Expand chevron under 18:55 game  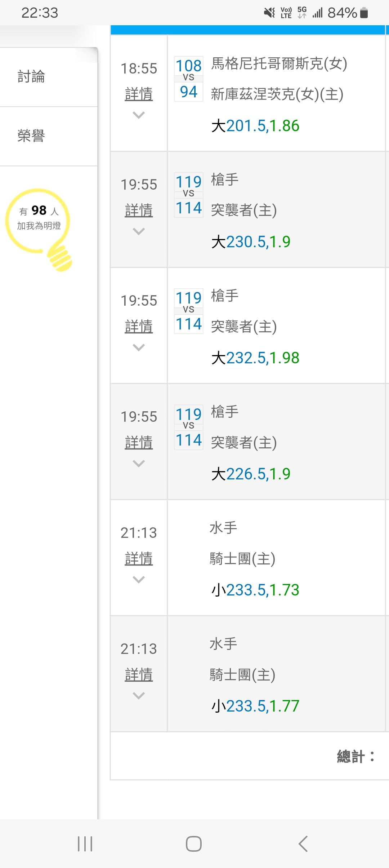[139, 115]
